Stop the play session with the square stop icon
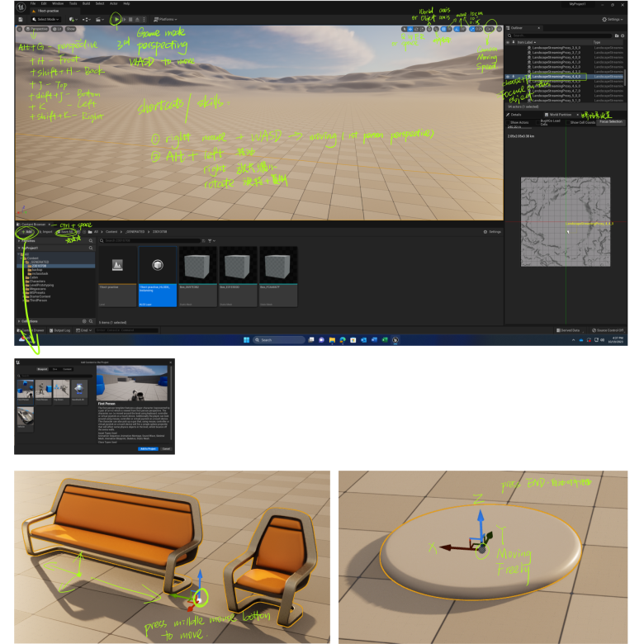 [130, 19]
